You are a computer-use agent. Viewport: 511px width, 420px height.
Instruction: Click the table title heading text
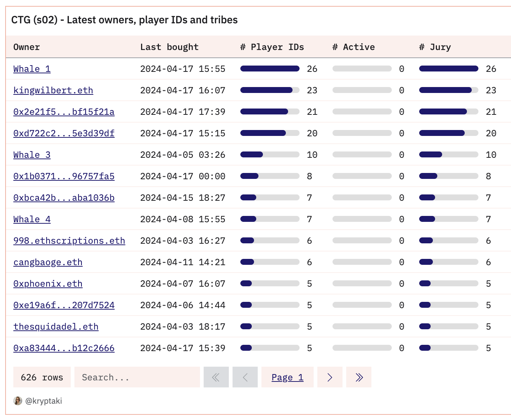click(x=124, y=20)
